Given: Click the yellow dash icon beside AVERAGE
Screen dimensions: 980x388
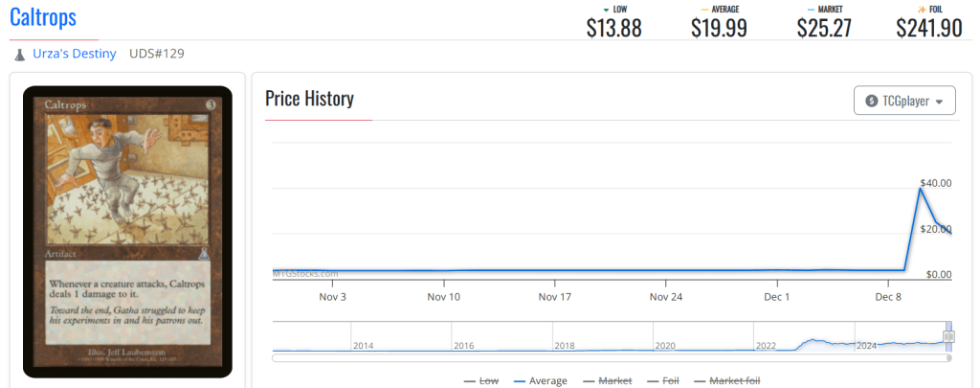Looking at the screenshot, I should click(705, 10).
